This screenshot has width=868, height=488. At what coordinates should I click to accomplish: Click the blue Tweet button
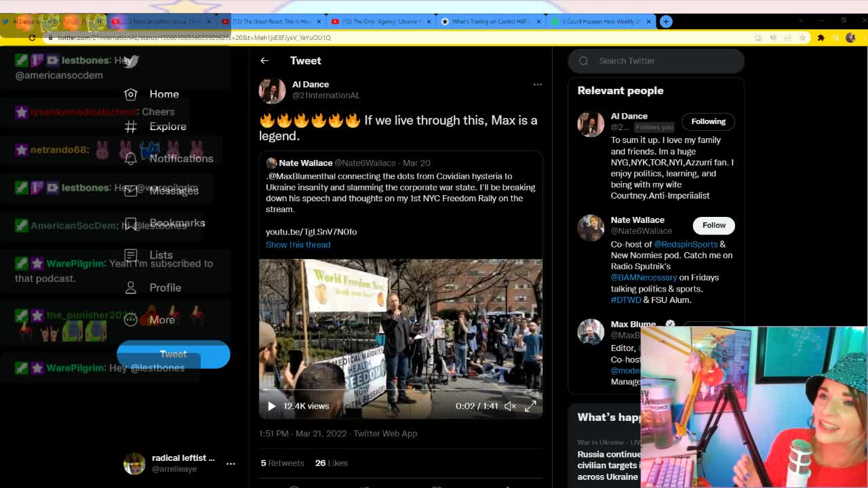tap(174, 354)
